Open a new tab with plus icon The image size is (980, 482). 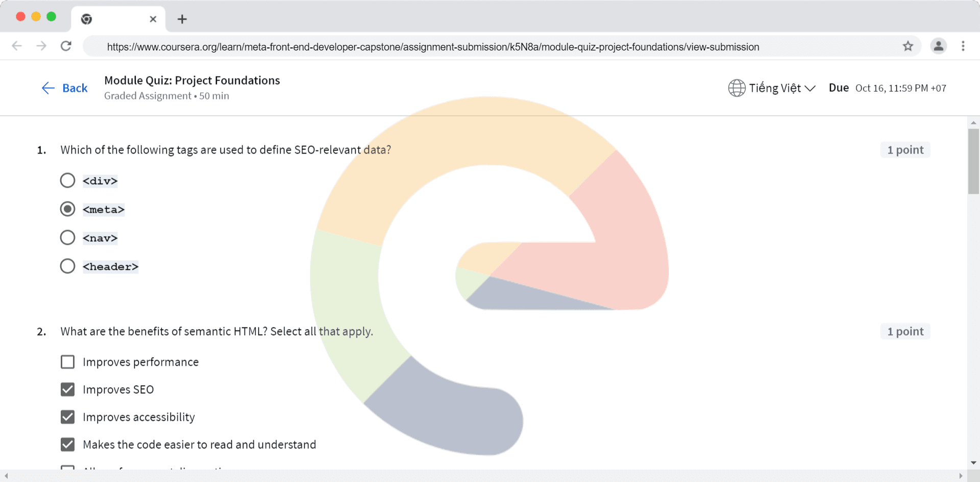[182, 19]
